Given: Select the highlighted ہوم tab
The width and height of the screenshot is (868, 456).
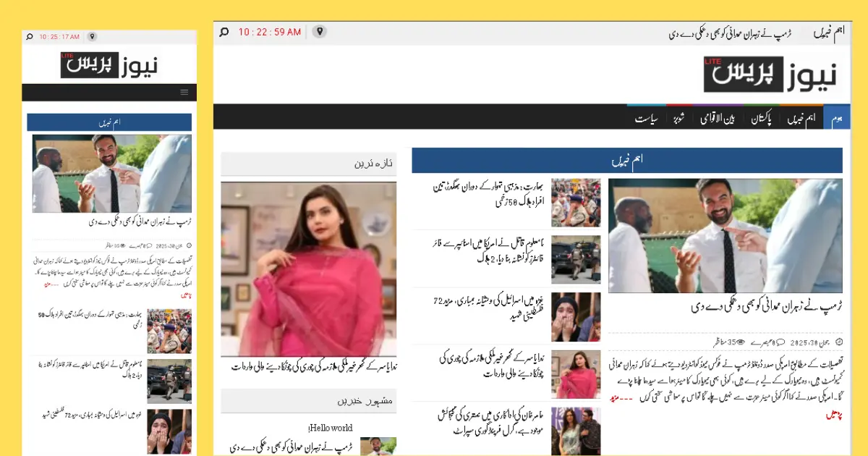Looking at the screenshot, I should [x=835, y=118].
